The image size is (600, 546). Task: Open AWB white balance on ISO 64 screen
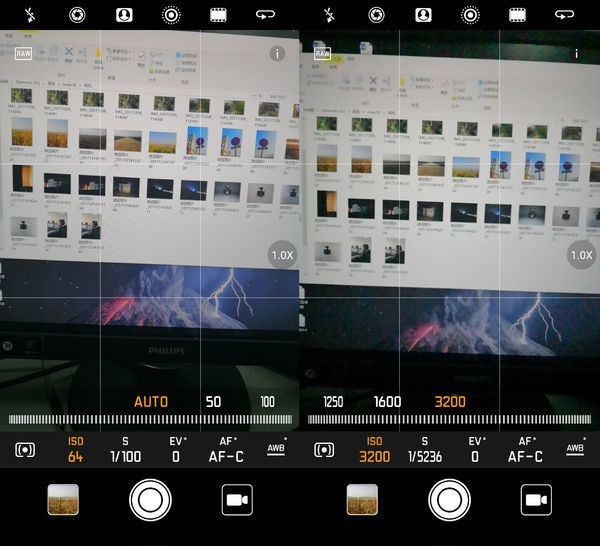(x=276, y=448)
